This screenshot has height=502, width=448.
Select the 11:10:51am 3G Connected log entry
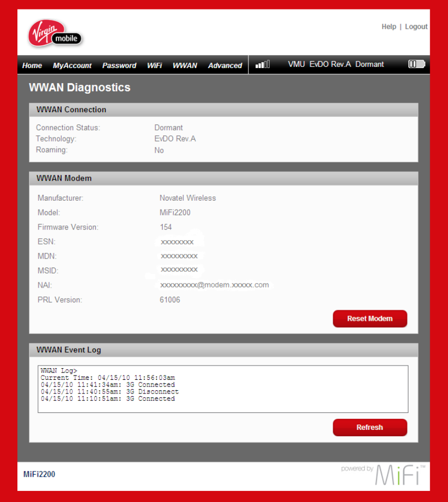108,399
